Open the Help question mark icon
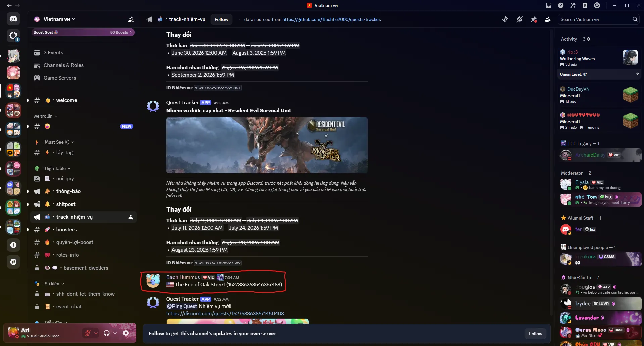The height and width of the screenshot is (346, 644). pyautogui.click(x=561, y=5)
